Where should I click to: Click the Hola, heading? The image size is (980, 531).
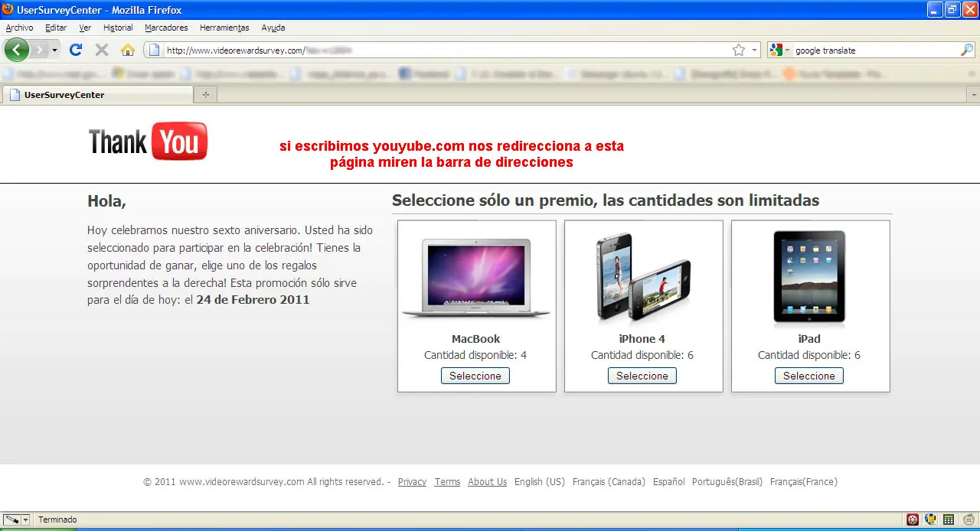[106, 201]
